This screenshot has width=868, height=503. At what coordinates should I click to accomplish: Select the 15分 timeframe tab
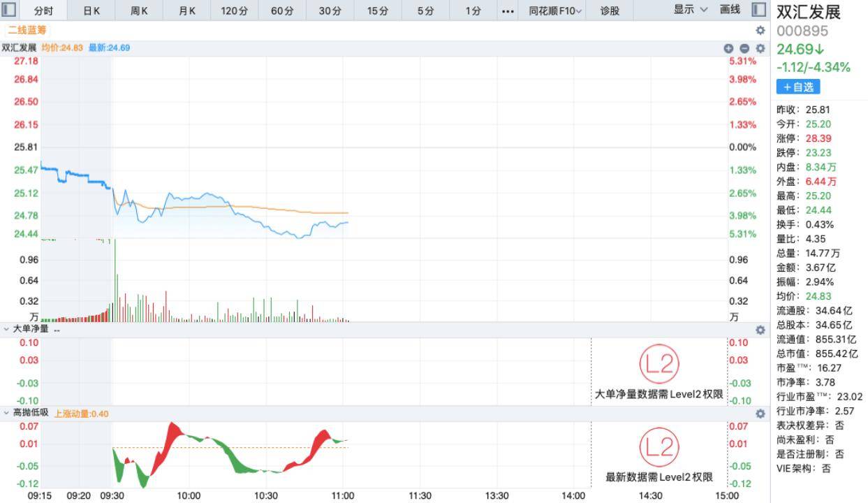[x=378, y=10]
